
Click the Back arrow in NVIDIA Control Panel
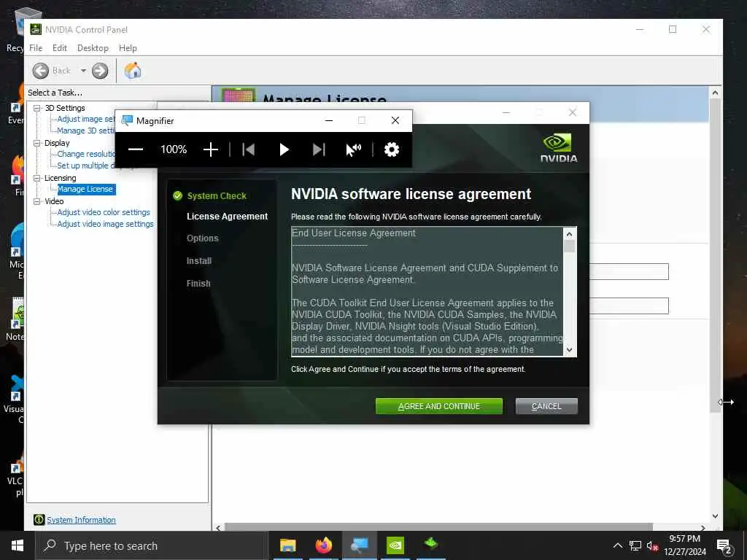pyautogui.click(x=41, y=71)
